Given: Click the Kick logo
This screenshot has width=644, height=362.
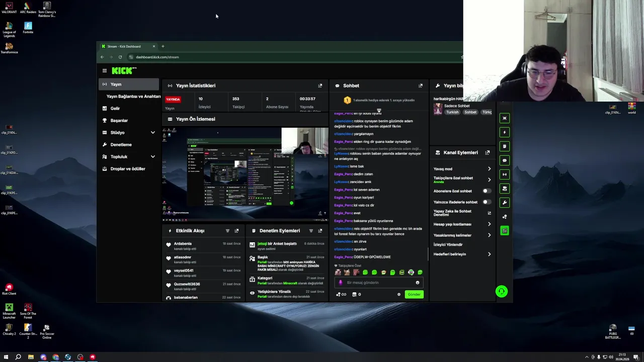Looking at the screenshot, I should pos(124,71).
